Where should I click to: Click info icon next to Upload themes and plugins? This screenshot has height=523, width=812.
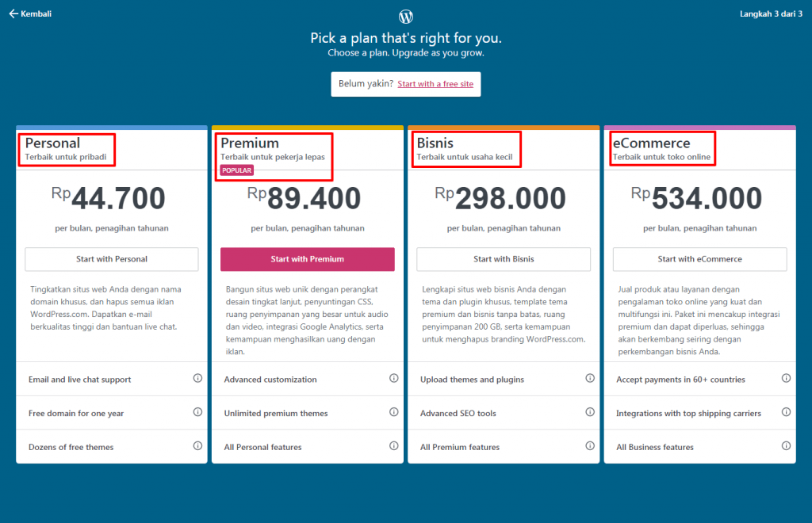pyautogui.click(x=590, y=379)
